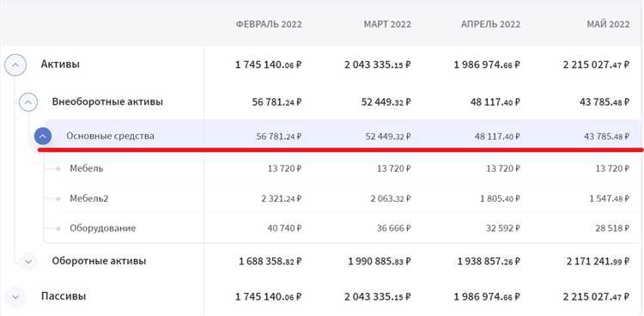Click Оборотные активы February value 1 688 358.82
Screen dimensions: 644x316
click(x=270, y=261)
